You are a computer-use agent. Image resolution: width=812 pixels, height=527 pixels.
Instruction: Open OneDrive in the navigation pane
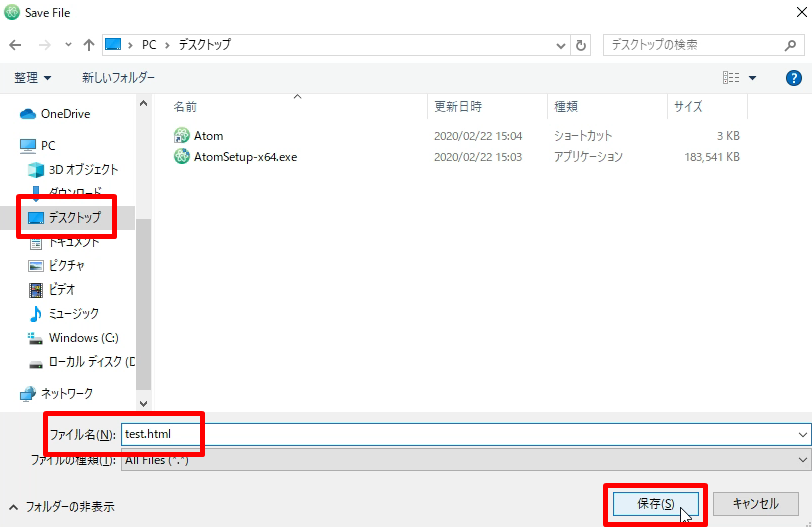coord(65,114)
